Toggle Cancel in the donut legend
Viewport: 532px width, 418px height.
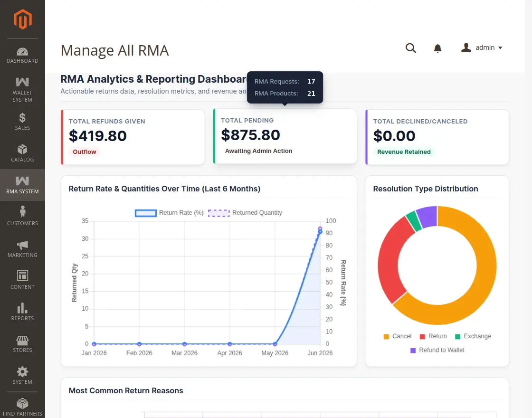pos(397,336)
